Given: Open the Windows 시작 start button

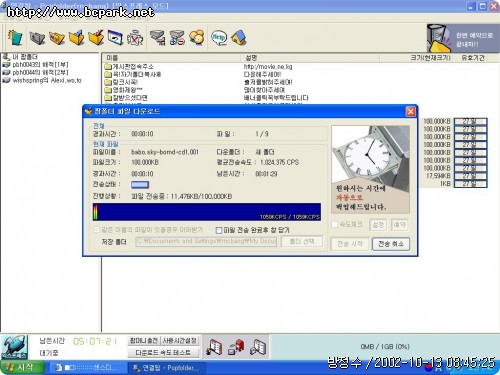Looking at the screenshot, I should pos(22,368).
